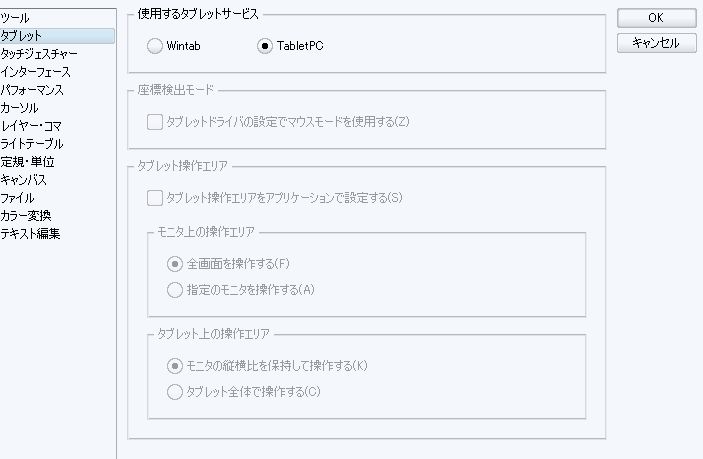Switch to ファイル settings
703x459 pixels.
(18, 198)
